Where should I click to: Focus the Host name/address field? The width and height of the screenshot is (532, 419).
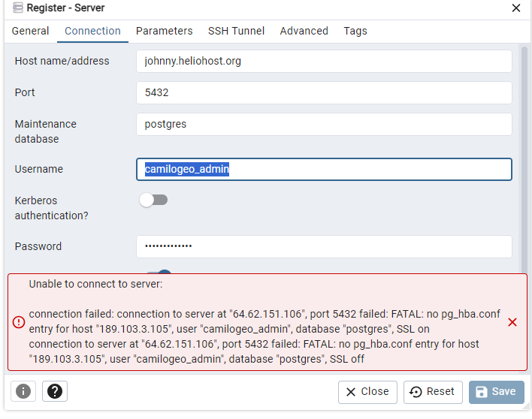click(x=324, y=61)
